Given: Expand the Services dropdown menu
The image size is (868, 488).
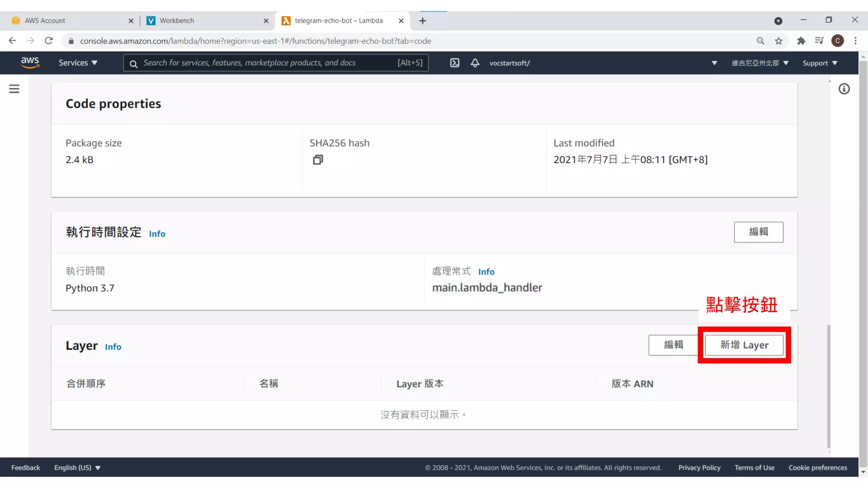Looking at the screenshot, I should [78, 63].
